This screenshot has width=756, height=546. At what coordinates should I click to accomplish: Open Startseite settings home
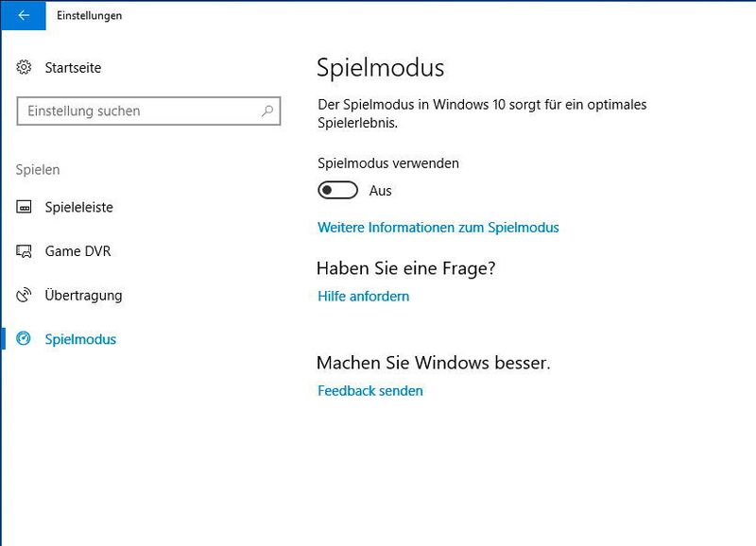[73, 68]
